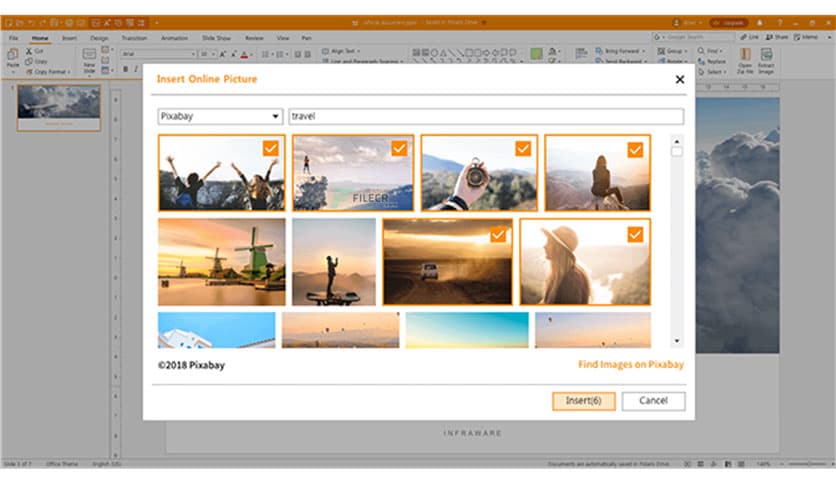Toggle Bold formatting in the ribbon

point(125,69)
